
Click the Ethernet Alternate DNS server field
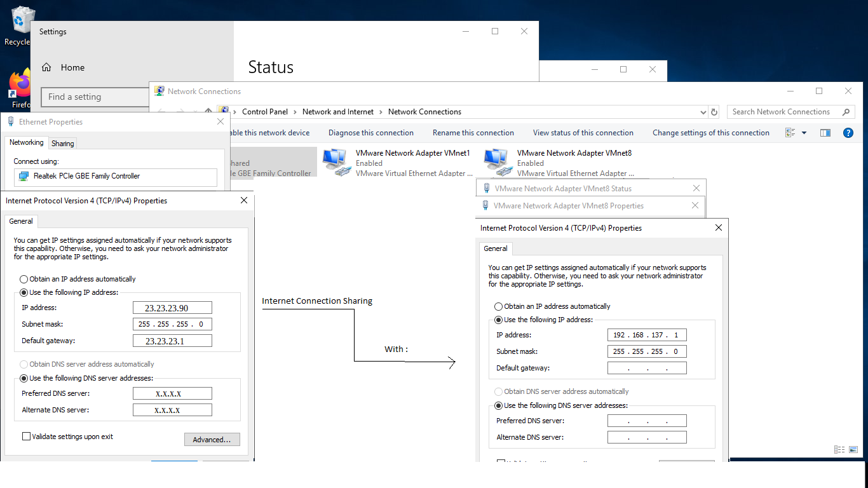tap(172, 410)
